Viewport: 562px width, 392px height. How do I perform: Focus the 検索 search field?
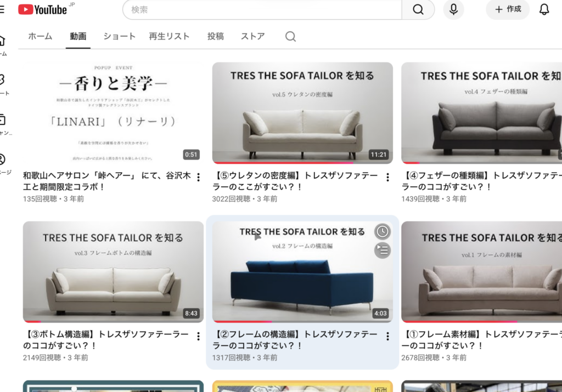click(262, 10)
